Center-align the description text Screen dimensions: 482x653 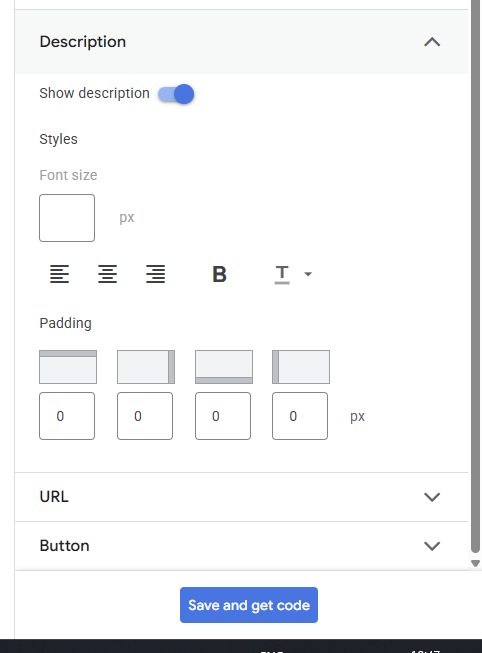[107, 274]
